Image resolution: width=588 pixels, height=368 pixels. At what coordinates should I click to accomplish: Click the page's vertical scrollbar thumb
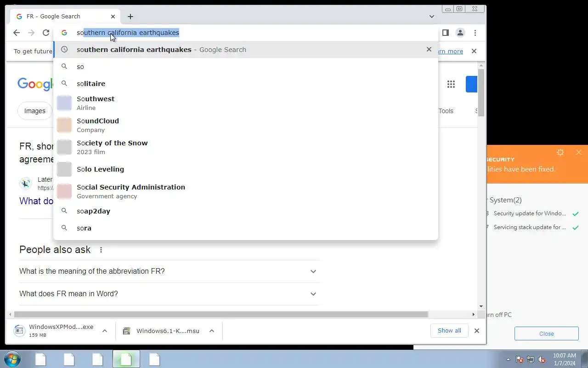coord(481,93)
